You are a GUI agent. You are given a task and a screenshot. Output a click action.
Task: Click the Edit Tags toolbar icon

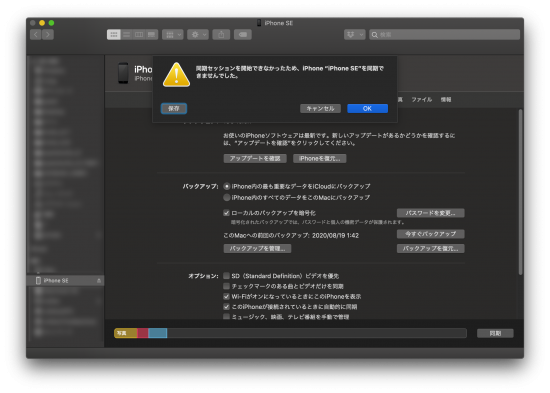point(243,34)
